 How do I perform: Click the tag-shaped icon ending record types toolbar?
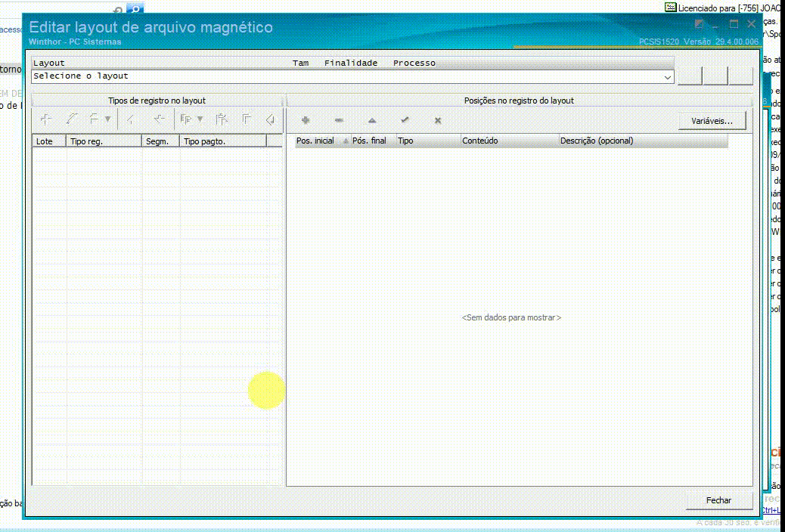[270, 119]
